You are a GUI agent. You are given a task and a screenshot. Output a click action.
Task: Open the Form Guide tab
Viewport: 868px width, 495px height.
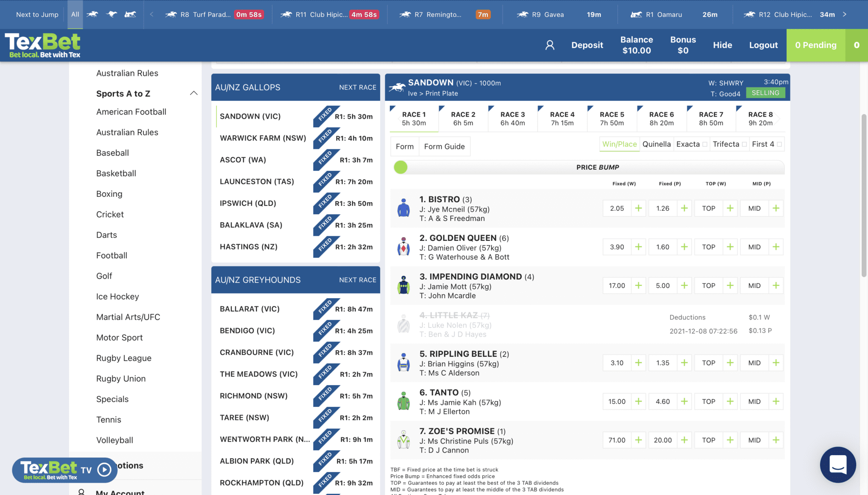(444, 146)
